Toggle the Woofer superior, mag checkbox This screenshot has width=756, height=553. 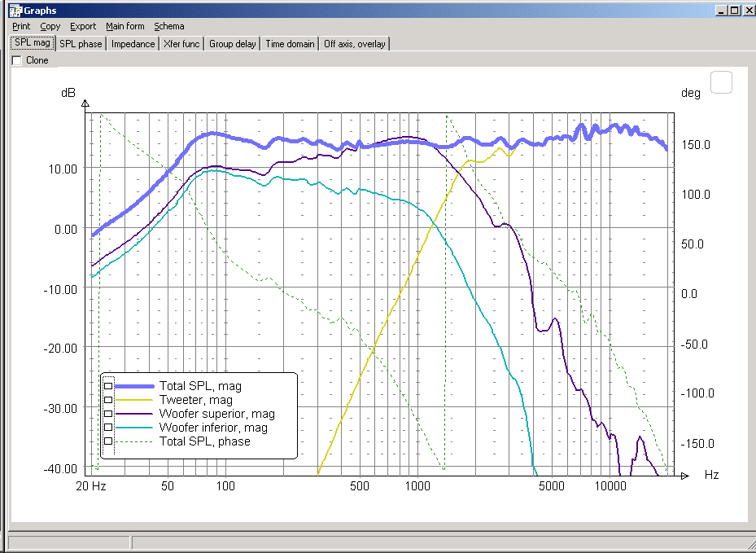[108, 414]
